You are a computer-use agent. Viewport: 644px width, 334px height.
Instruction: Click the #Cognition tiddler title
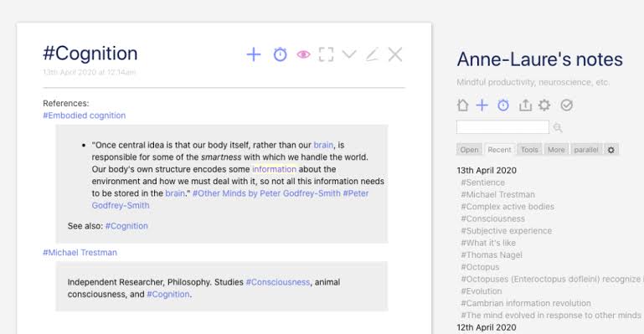[90, 54]
